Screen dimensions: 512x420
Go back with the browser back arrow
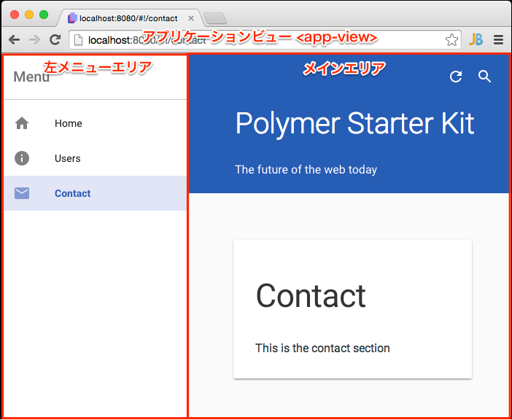pyautogui.click(x=14, y=40)
